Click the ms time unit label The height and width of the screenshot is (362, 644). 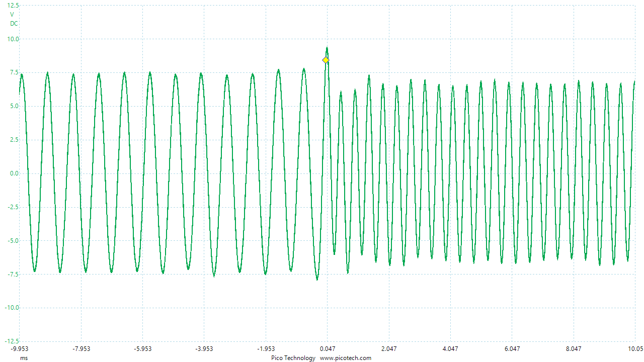pos(24,358)
